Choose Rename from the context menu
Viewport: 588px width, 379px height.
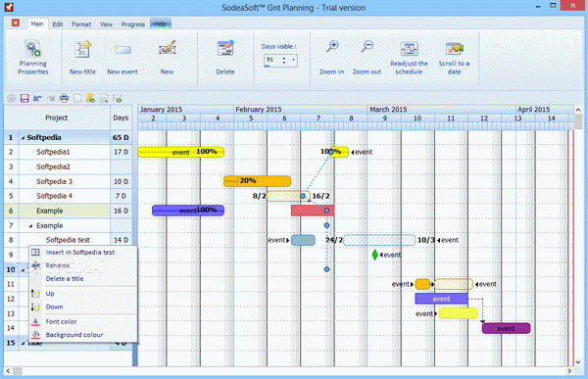(x=58, y=265)
